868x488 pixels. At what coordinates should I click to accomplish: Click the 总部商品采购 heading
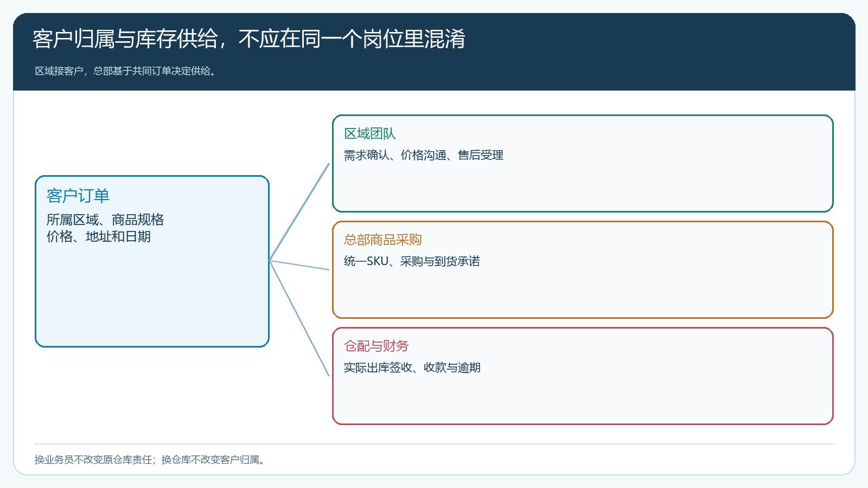coord(383,240)
